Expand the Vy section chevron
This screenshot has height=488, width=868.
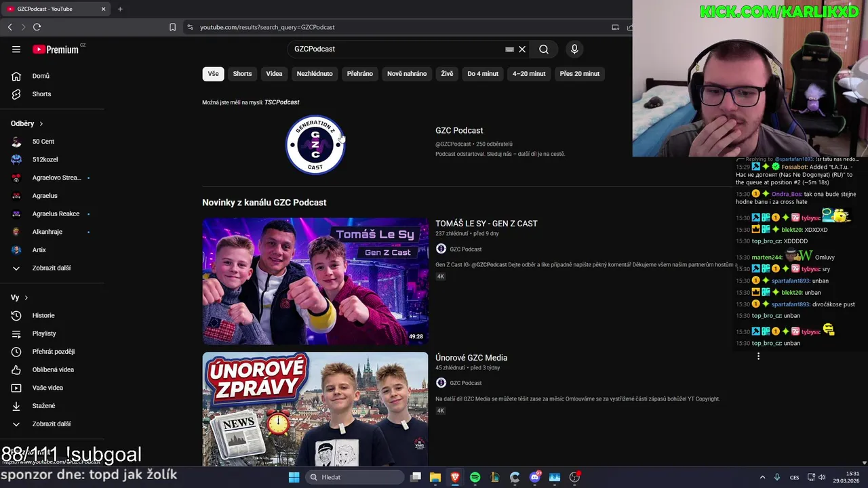[x=26, y=298]
